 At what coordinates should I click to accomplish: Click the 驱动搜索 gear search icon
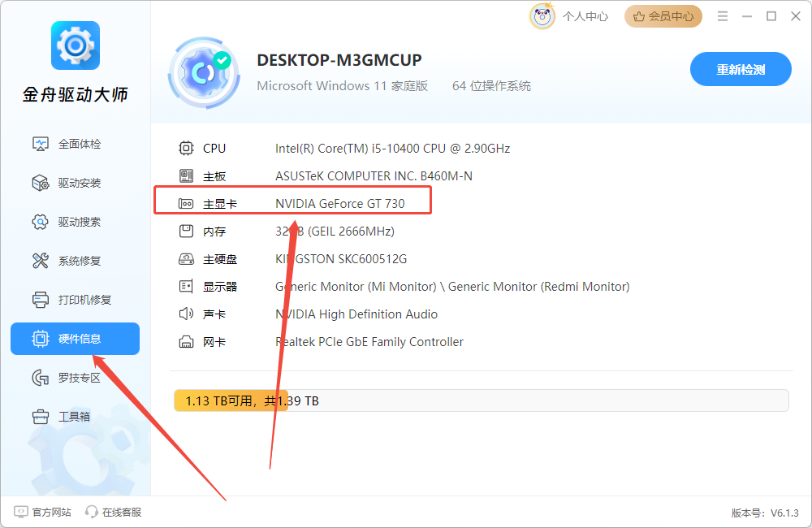(x=41, y=222)
